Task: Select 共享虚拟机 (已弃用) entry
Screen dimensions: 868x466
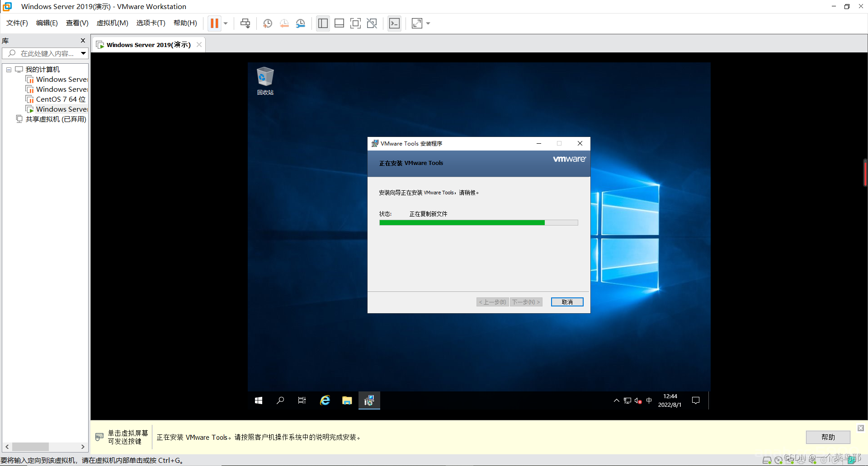Action: (x=56, y=119)
